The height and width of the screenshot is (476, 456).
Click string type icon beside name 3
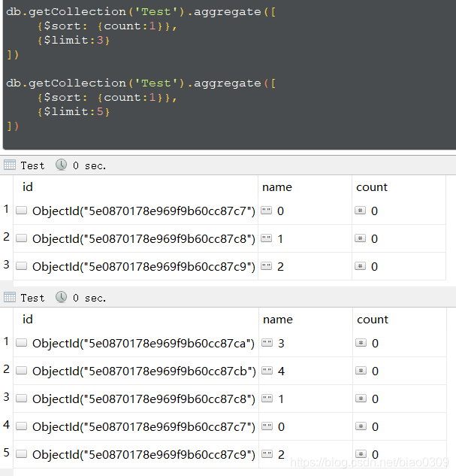click(x=267, y=343)
